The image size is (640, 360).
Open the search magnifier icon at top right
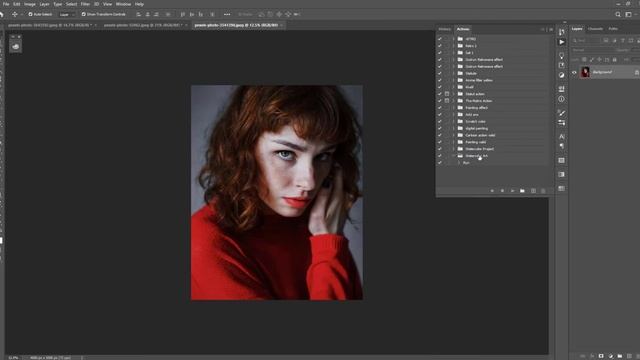pyautogui.click(x=618, y=14)
